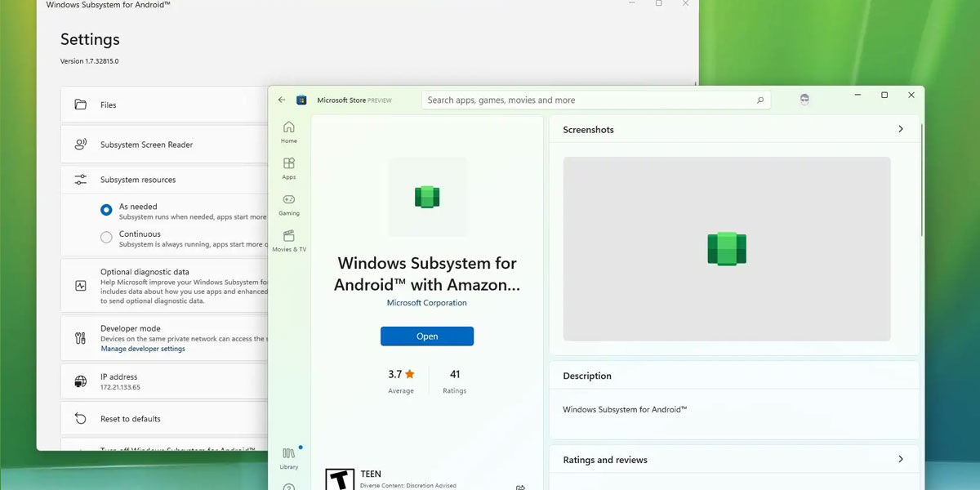Click the Optional diagnostic data icon
Image resolution: width=980 pixels, height=490 pixels.
coord(81,286)
